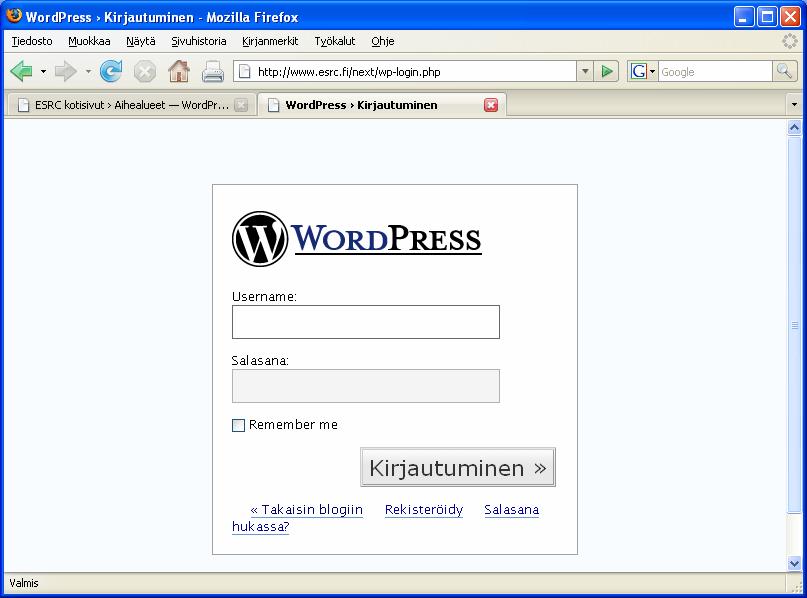Go back with the green Back arrow
This screenshot has height=598, width=807.
point(21,71)
